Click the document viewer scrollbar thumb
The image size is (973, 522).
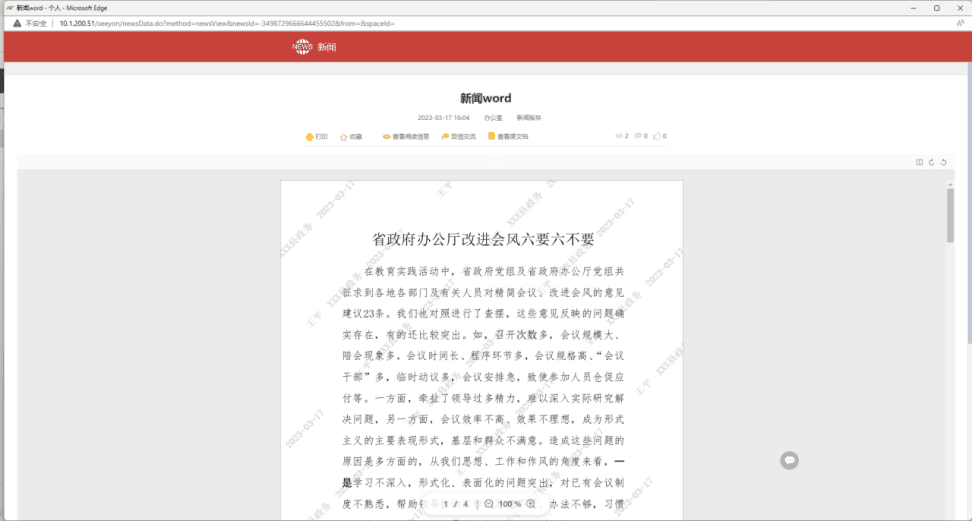tap(950, 215)
